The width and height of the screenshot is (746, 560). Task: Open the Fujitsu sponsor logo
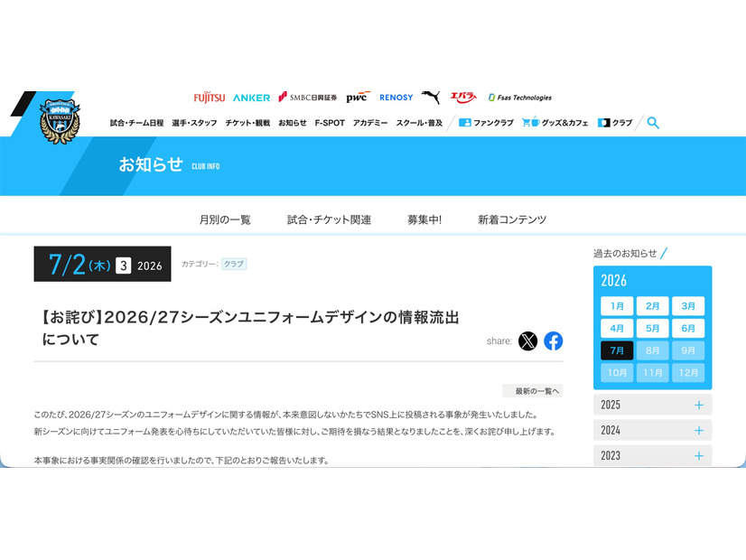[x=210, y=98]
